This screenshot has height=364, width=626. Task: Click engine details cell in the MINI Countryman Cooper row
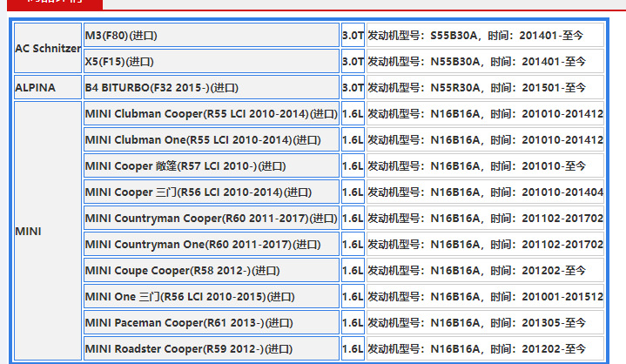click(485, 219)
